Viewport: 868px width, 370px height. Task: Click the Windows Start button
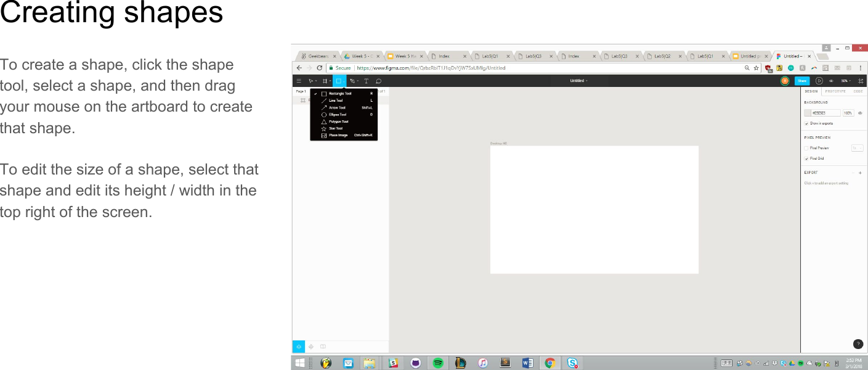coord(300,363)
